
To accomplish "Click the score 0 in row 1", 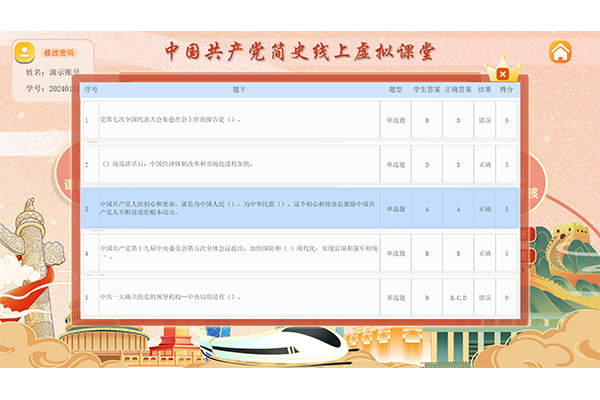I will pos(507,120).
